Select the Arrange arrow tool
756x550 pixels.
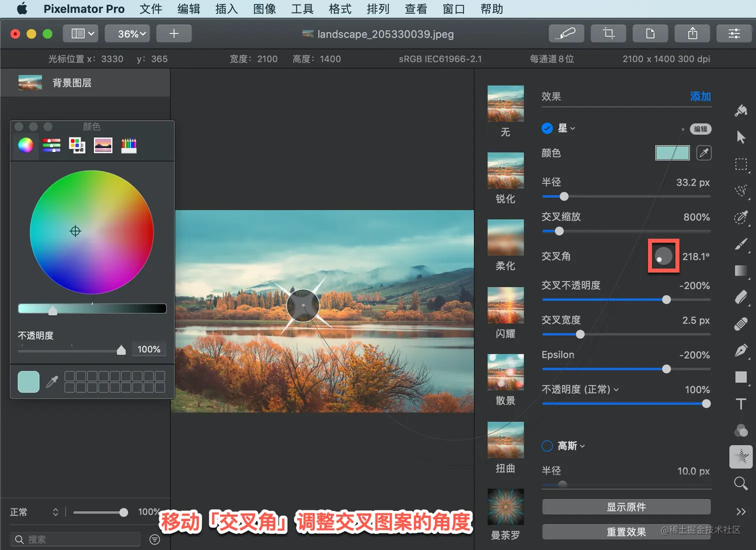[x=741, y=137]
